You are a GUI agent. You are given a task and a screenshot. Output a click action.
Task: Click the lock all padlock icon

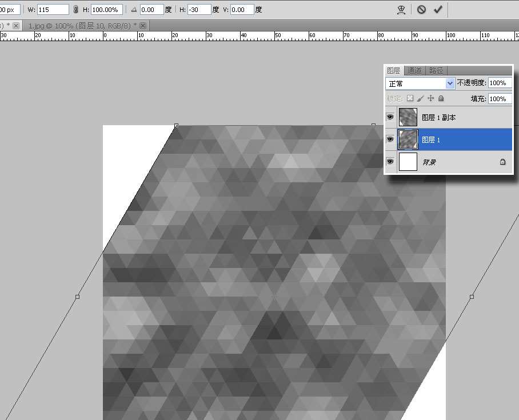(x=441, y=99)
